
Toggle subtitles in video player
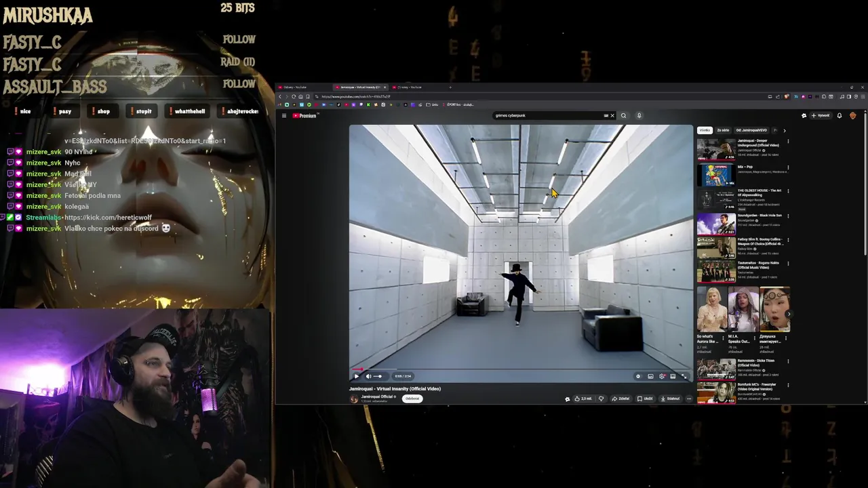click(650, 376)
